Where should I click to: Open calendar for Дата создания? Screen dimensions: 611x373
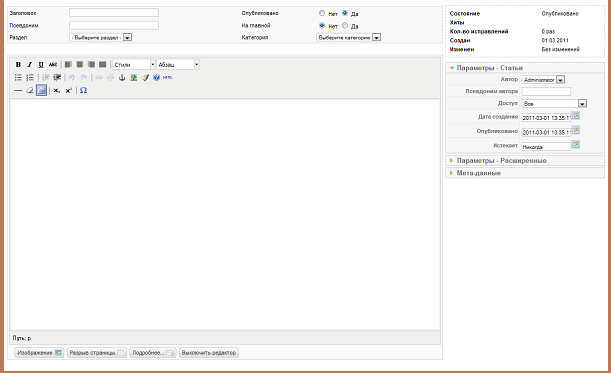576,116
